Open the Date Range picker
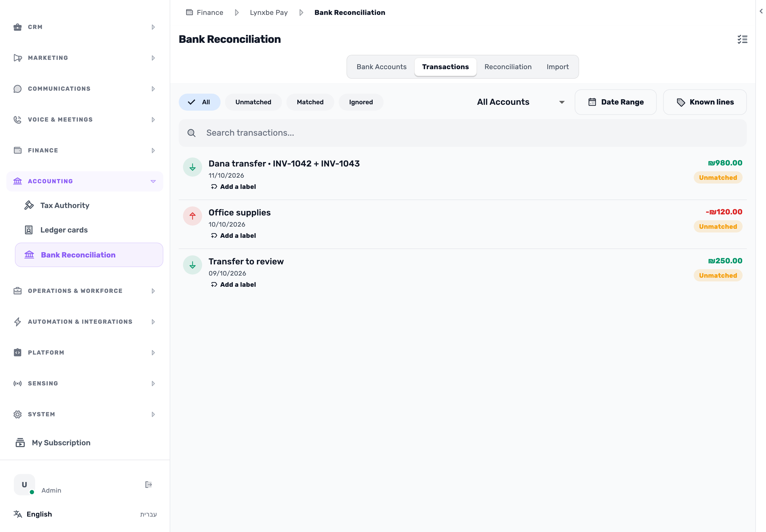Screen dimensions: 766x532 point(615,102)
